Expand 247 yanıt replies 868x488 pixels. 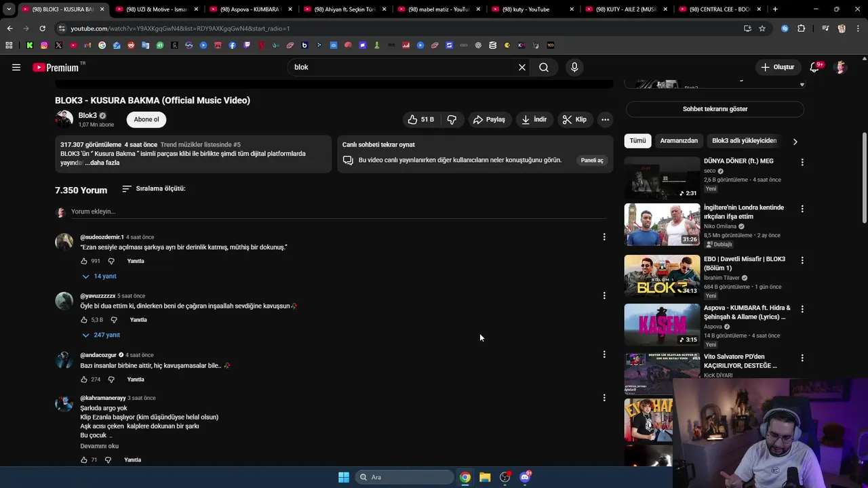[100, 335]
